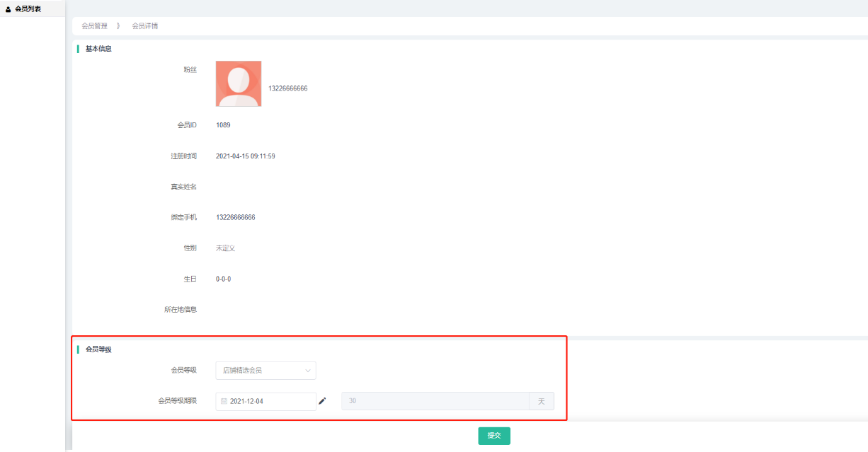Click the birthday value 0-0-0

[223, 279]
